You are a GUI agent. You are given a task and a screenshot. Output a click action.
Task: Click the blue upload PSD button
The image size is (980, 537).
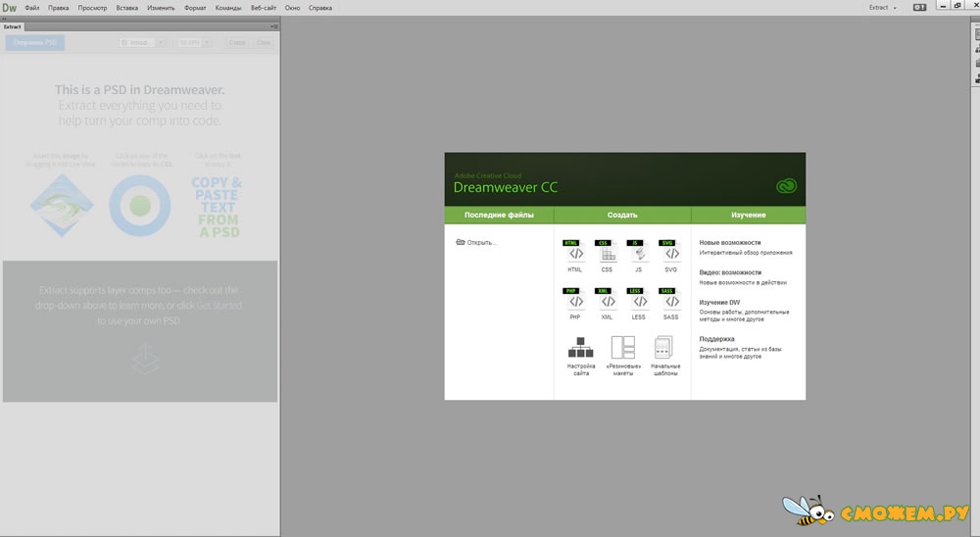coord(35,42)
